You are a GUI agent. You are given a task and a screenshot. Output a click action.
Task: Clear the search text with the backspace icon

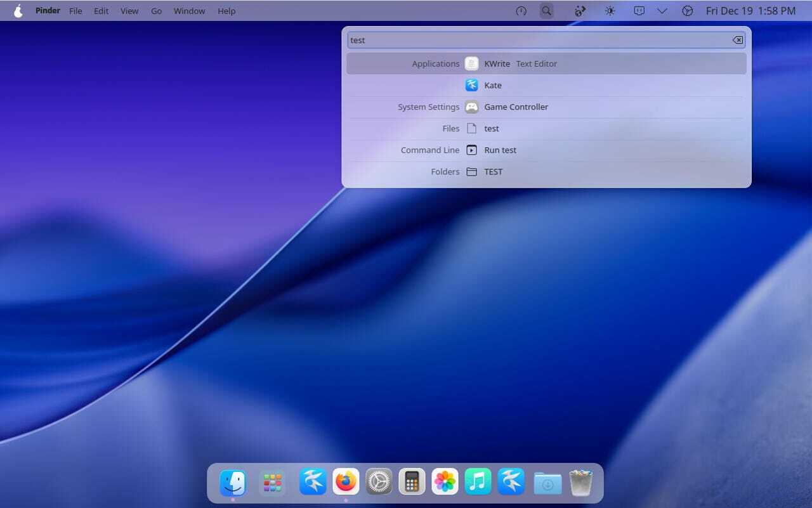[737, 40]
